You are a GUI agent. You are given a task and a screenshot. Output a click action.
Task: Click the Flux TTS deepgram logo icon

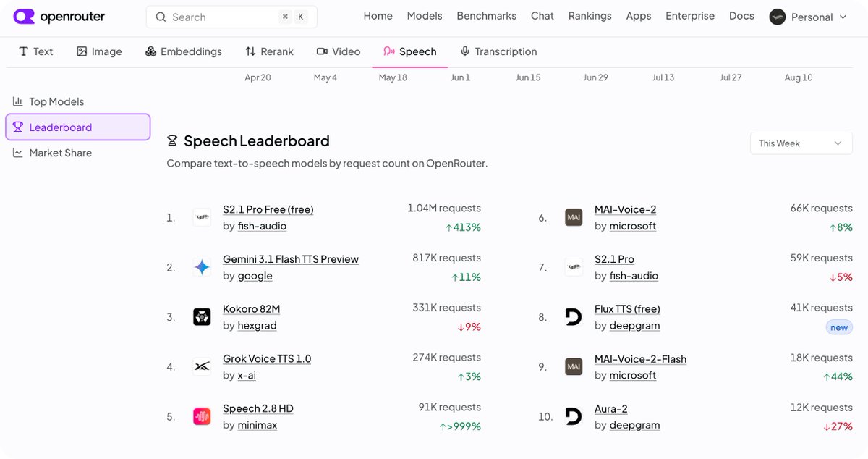point(574,317)
